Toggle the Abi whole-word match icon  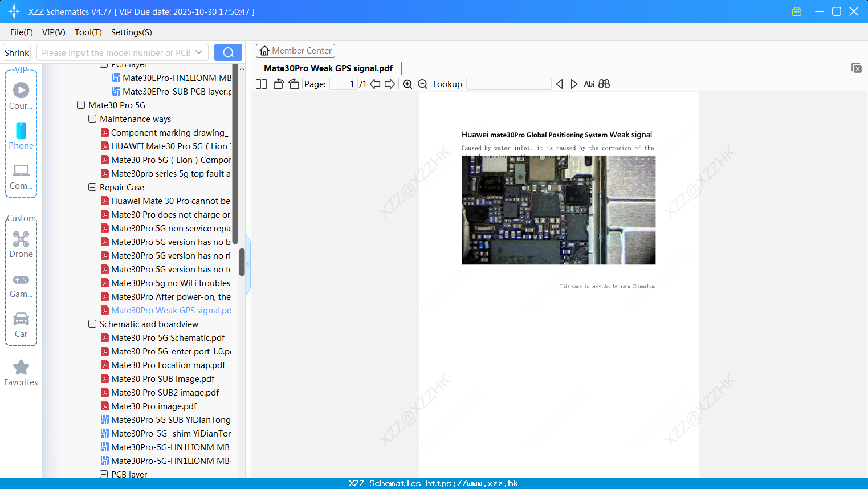(589, 84)
